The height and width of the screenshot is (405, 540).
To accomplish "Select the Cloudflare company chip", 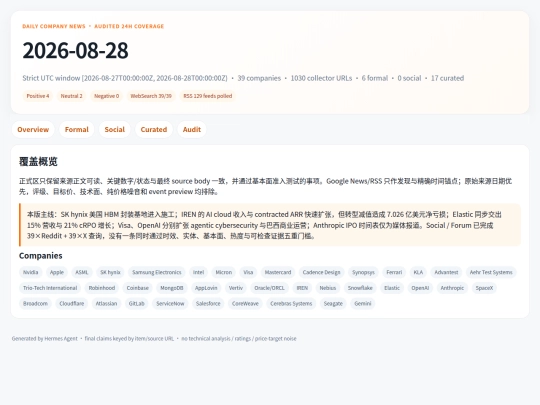I will (x=72, y=303).
